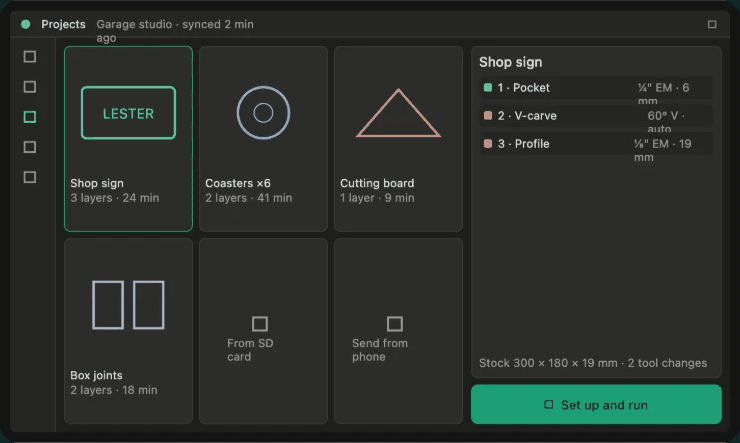740x443 pixels.
Task: Select the Coasters ×6 card title
Action: (x=238, y=183)
